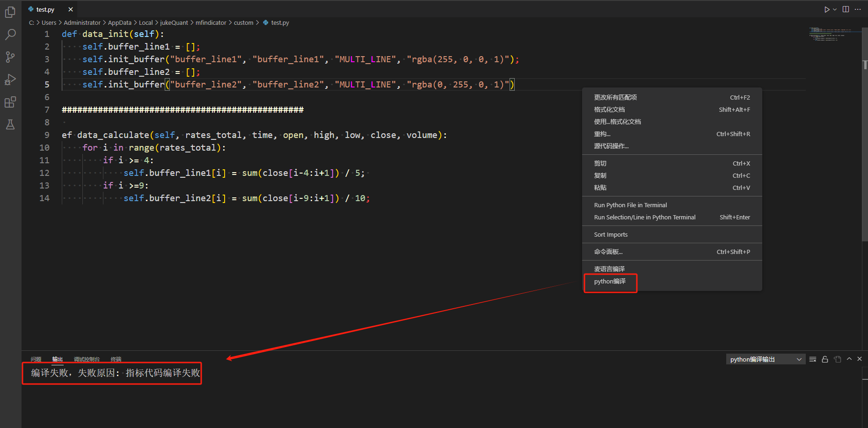Switch to the 终端 panel tab
This screenshot has height=428, width=868.
[116, 359]
